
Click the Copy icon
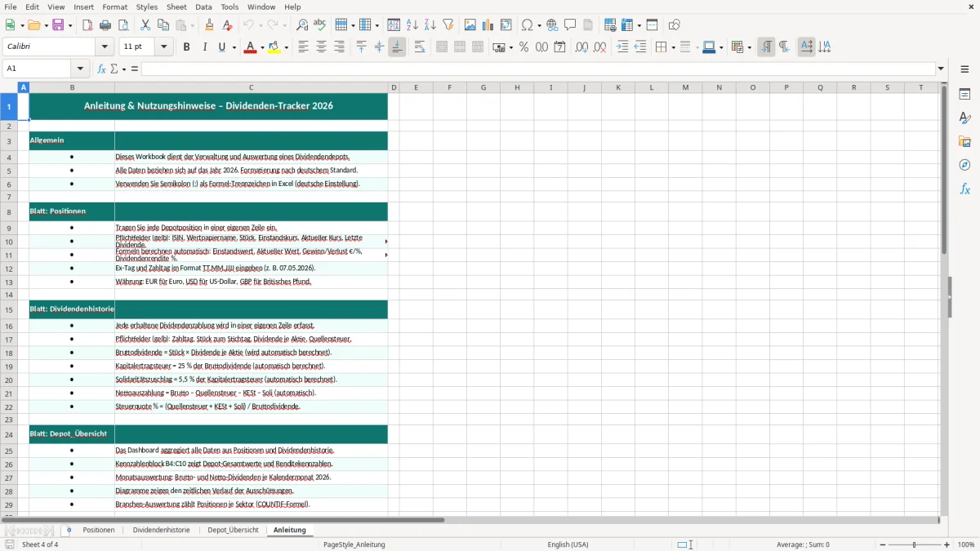click(163, 25)
